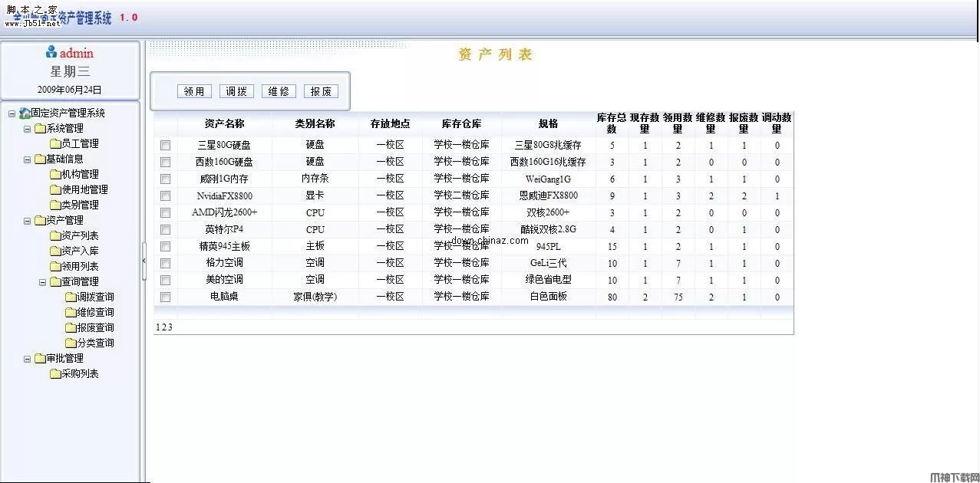Viewport: 980px width, 483px height.
Task: Click the 维修查询 folder icon
Action: click(71, 312)
